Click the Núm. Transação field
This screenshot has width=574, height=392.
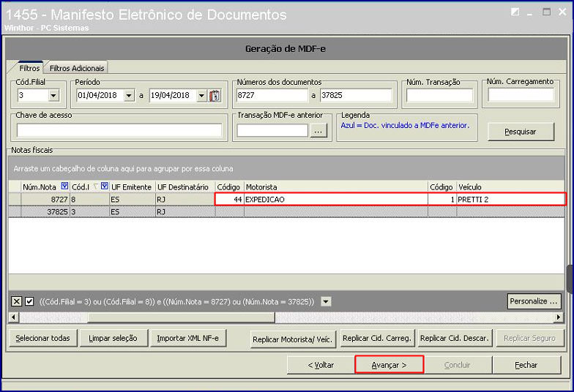point(439,96)
